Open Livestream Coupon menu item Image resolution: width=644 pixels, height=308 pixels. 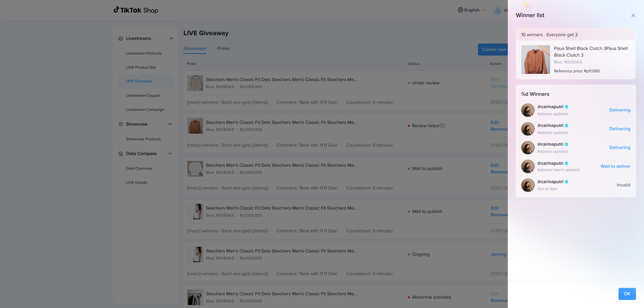point(143,96)
